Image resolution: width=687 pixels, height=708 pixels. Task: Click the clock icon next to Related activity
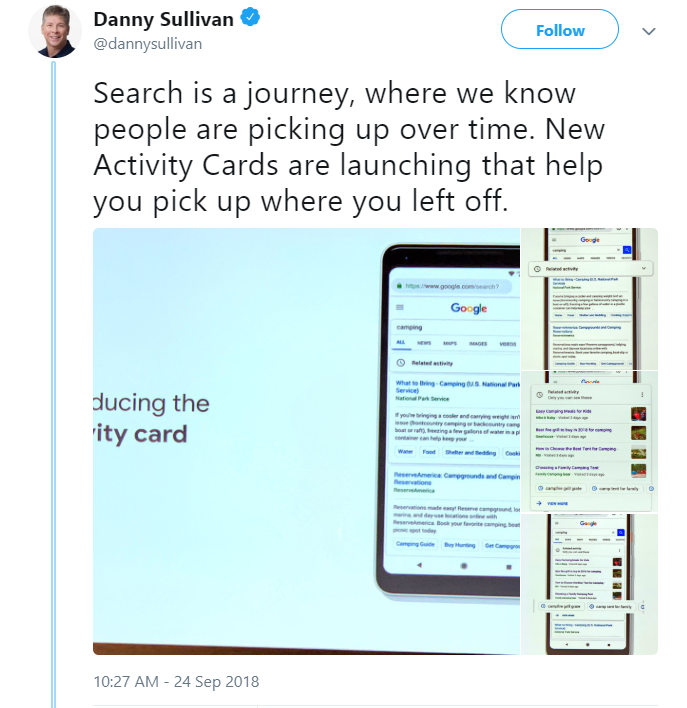(x=402, y=363)
